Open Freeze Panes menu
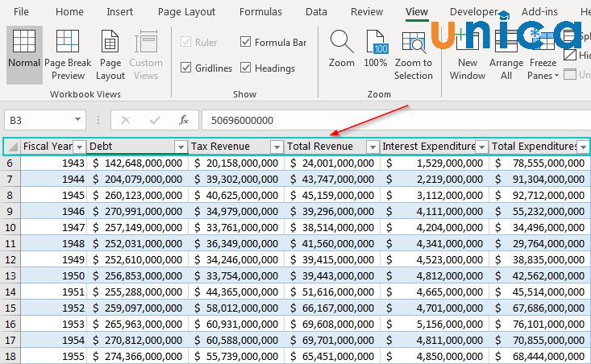Viewport: 591px width, 364px height. click(543, 55)
